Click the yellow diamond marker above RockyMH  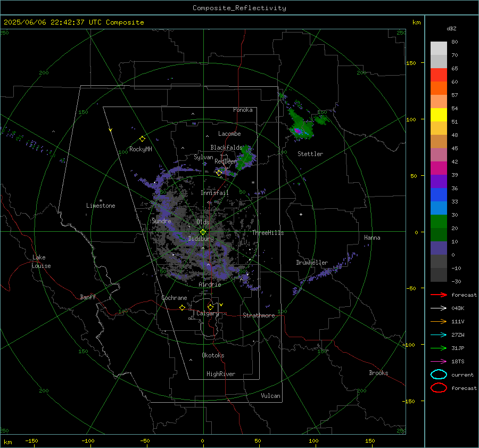(x=142, y=139)
